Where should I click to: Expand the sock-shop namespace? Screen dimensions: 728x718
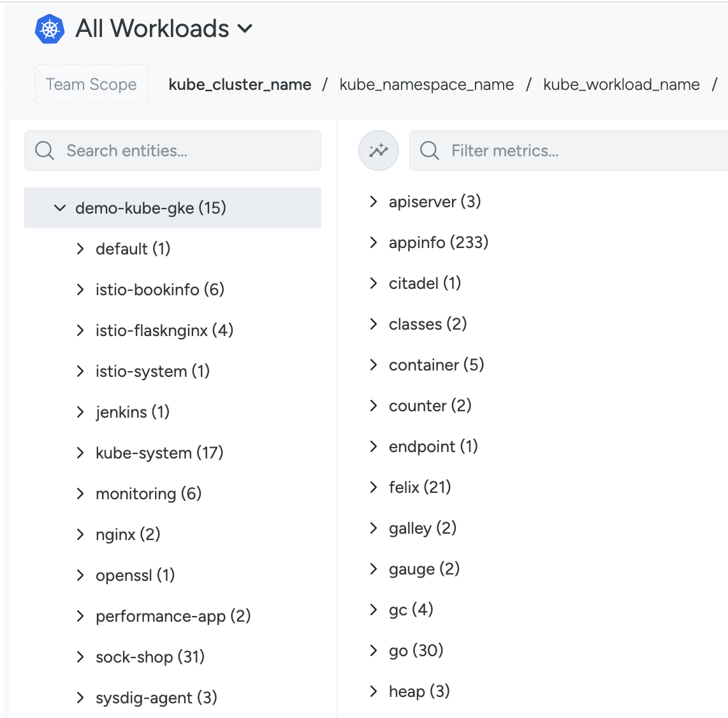click(80, 657)
